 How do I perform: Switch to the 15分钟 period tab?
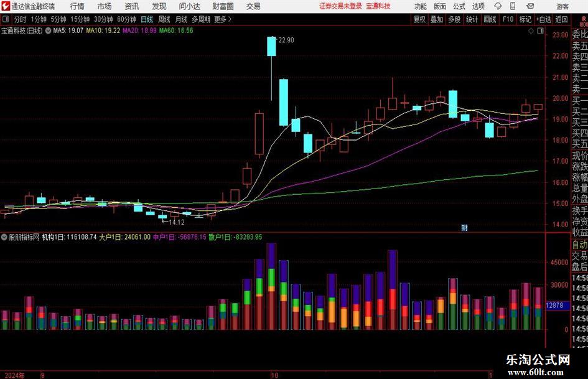coord(80,19)
